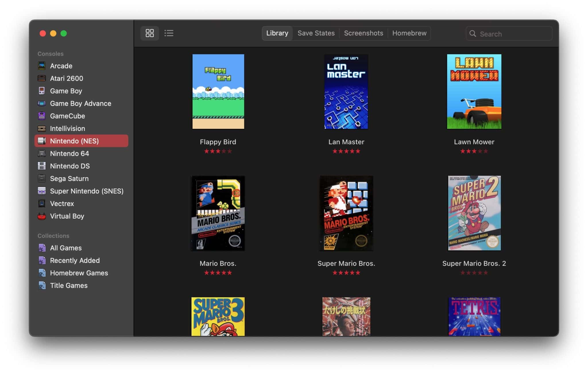Click the Game Boy console icon

(42, 91)
